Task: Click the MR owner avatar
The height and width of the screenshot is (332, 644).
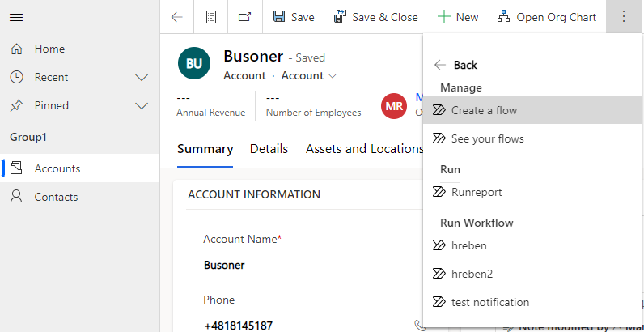Action: pyautogui.click(x=394, y=106)
